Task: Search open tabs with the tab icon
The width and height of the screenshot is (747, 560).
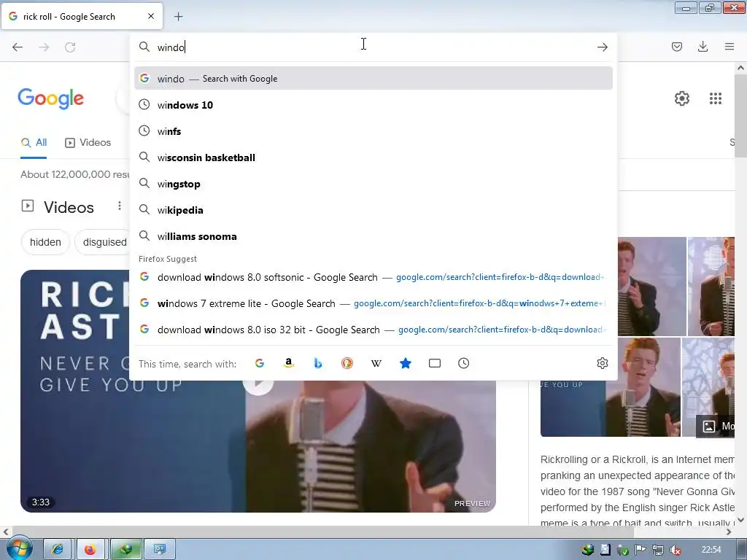Action: click(x=435, y=363)
